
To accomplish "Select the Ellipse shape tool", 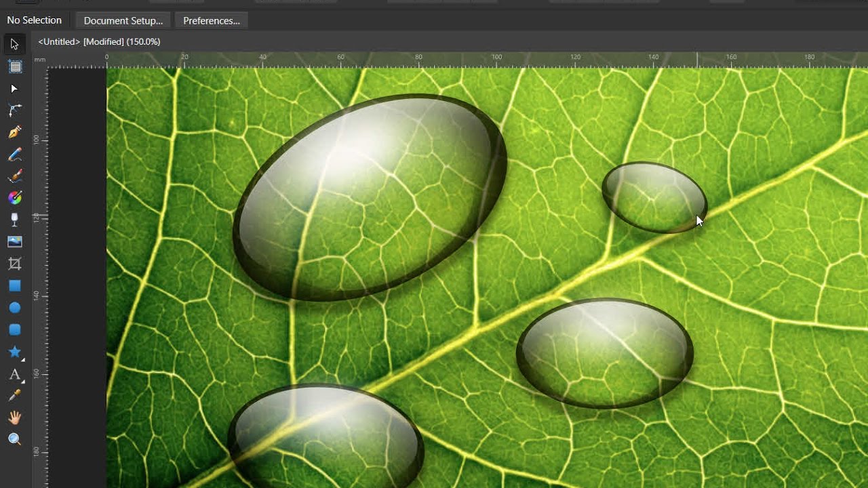I will tap(14, 308).
